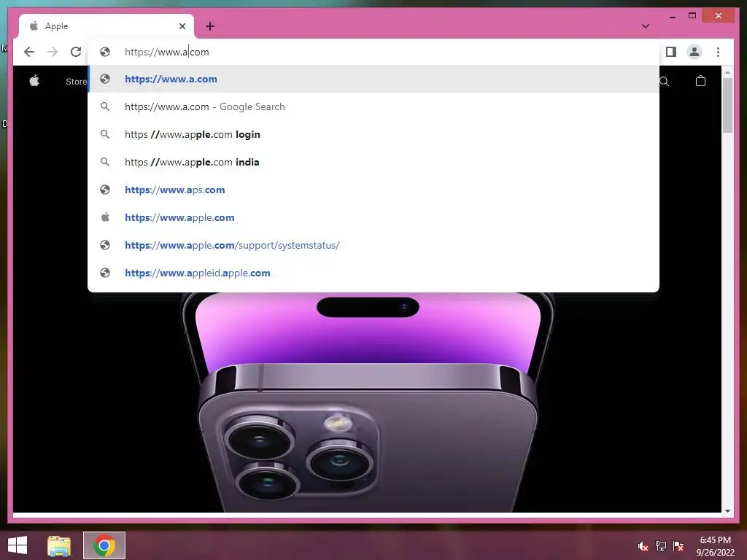Select the https://www.aps.com suggestion
This screenshot has width=747, height=560.
(x=373, y=190)
